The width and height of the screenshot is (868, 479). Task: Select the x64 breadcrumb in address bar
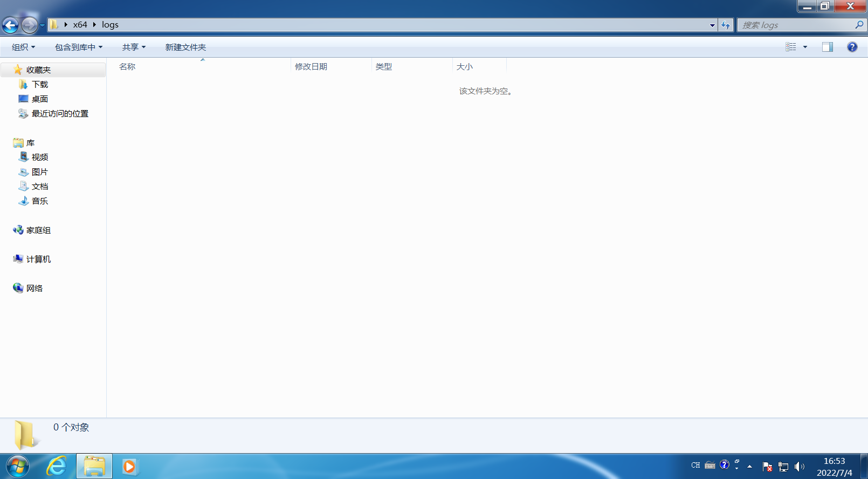coord(80,25)
